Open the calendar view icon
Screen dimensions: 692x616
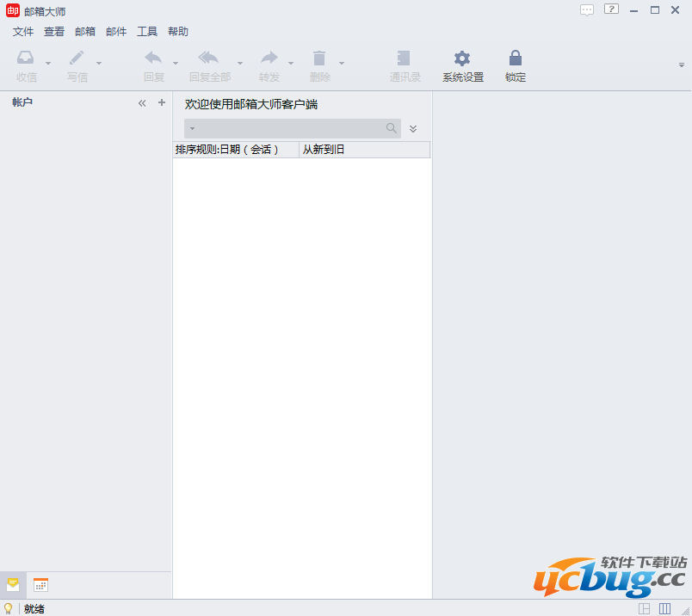tap(40, 585)
